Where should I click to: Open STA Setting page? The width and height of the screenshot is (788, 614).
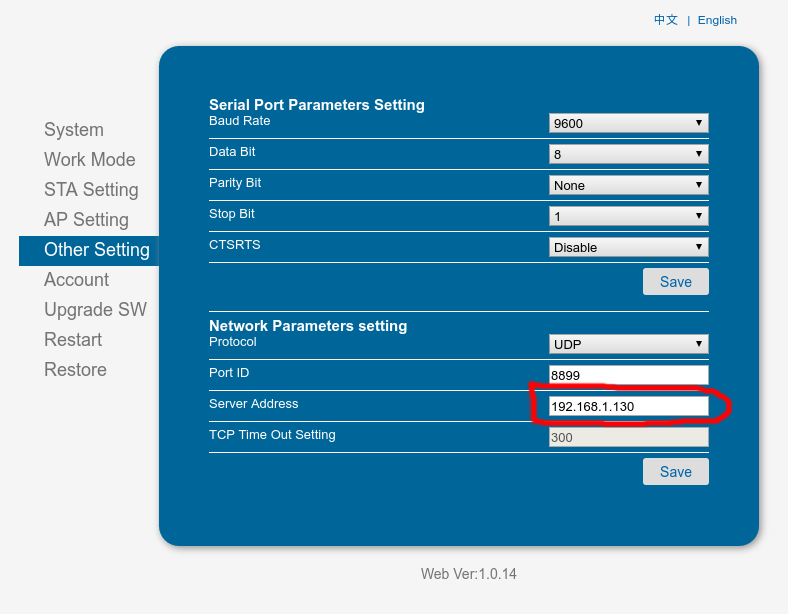tap(91, 190)
